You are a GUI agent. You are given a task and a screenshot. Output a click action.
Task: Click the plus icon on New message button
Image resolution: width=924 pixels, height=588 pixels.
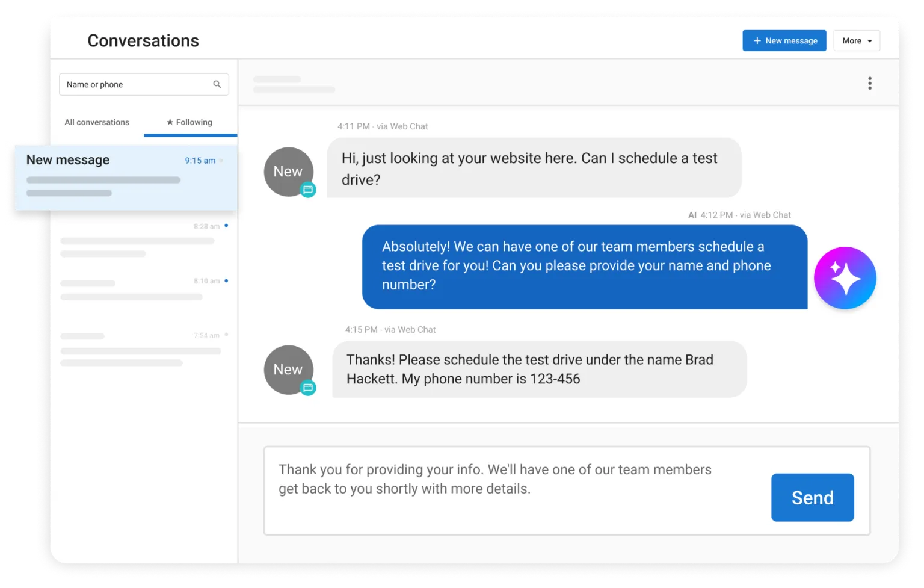coord(757,40)
